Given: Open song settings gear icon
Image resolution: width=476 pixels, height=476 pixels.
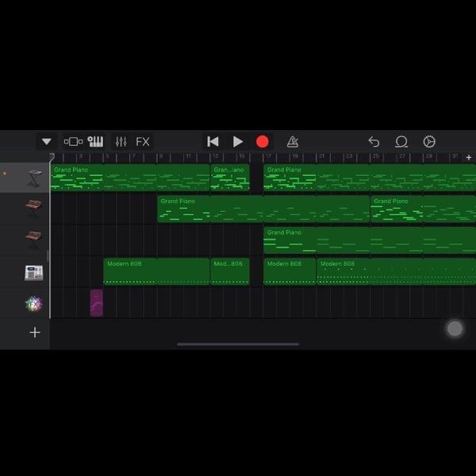Looking at the screenshot, I should [429, 141].
